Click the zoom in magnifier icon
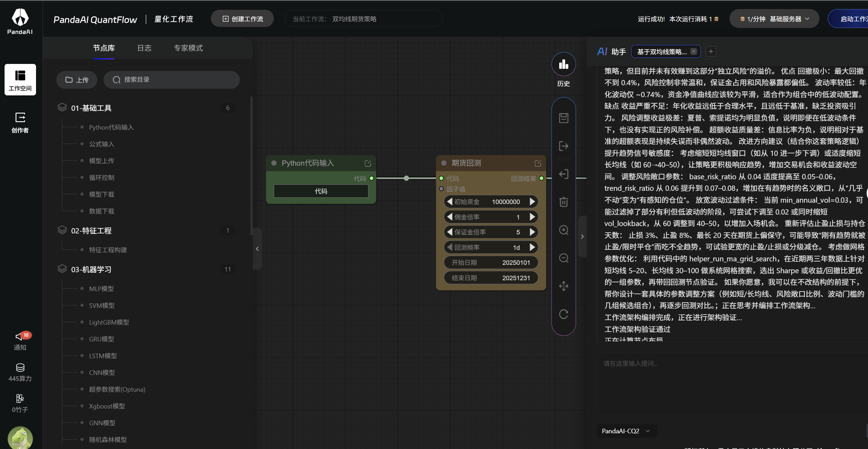The height and width of the screenshot is (449, 868). tap(563, 230)
